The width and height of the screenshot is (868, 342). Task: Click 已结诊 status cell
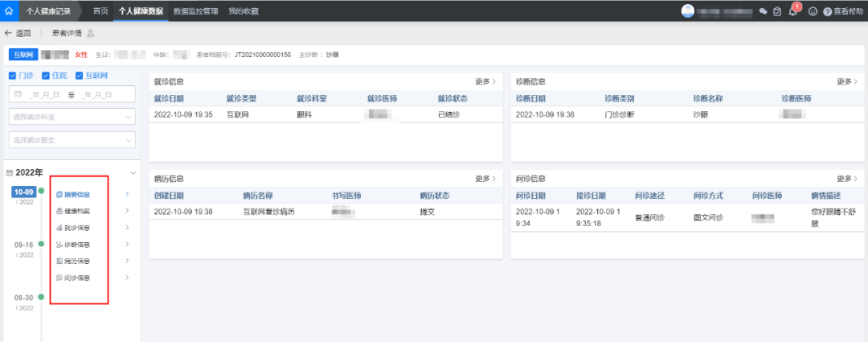[449, 115]
